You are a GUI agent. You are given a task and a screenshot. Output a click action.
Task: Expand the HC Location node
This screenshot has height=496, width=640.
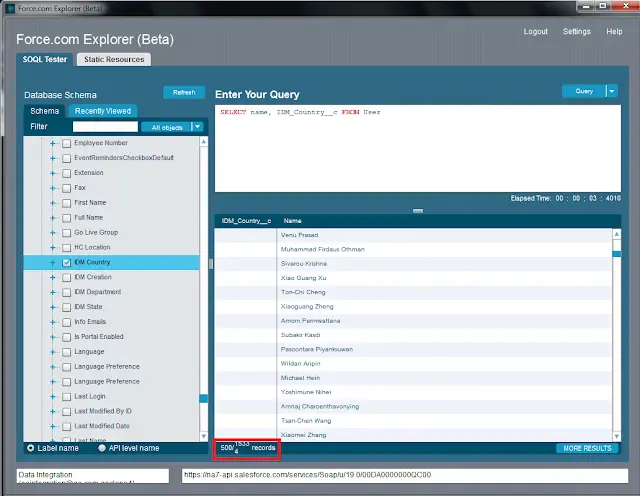52,248
